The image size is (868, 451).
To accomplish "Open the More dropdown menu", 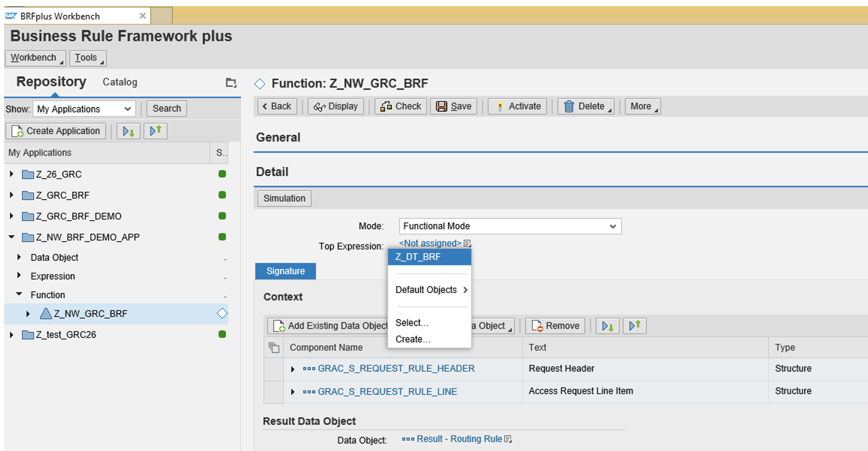I will click(x=643, y=106).
